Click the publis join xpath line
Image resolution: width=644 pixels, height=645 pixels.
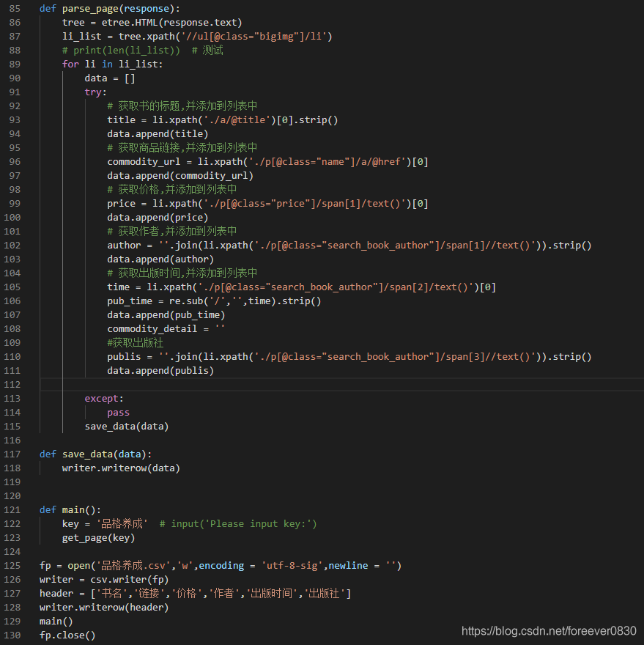pos(349,357)
